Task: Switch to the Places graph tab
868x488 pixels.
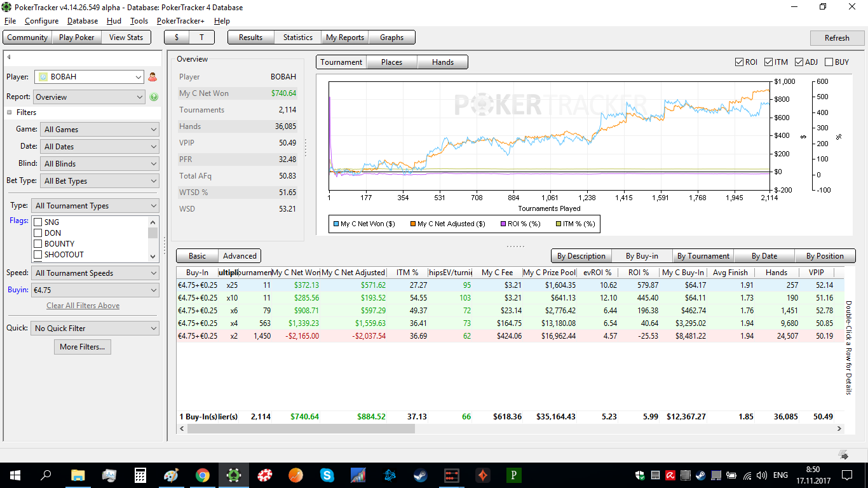Action: 391,62
